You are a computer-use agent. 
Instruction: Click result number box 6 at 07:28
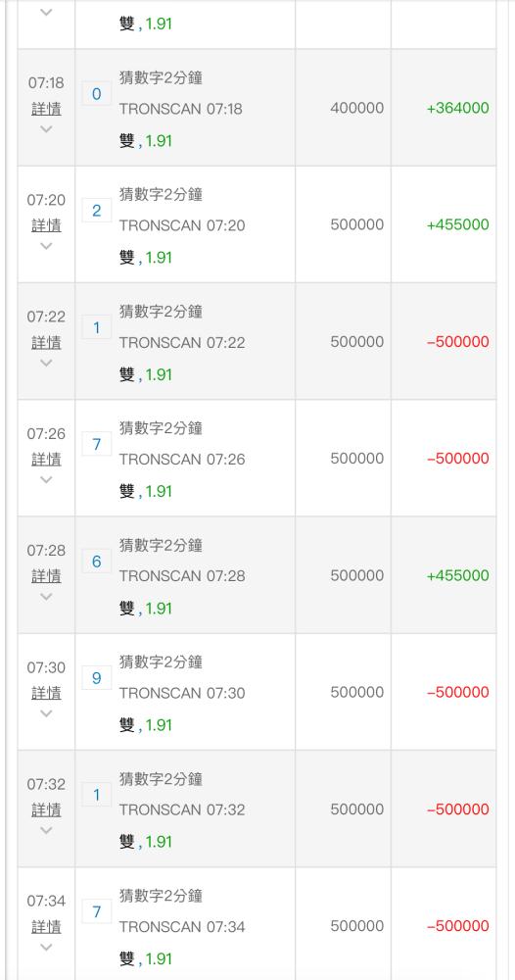coord(97,562)
